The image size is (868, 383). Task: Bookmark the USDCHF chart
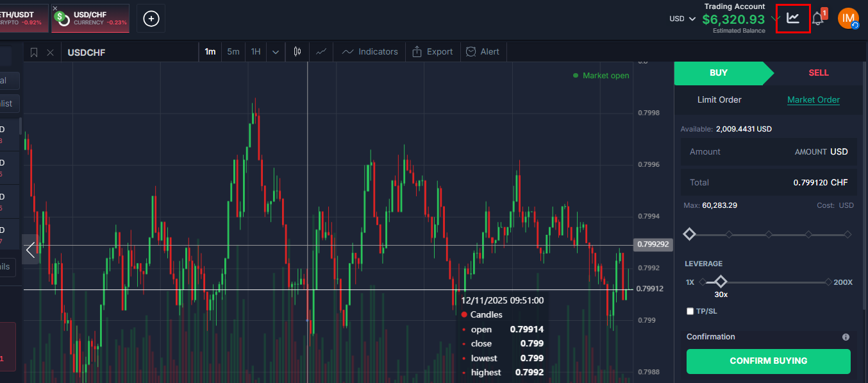34,52
